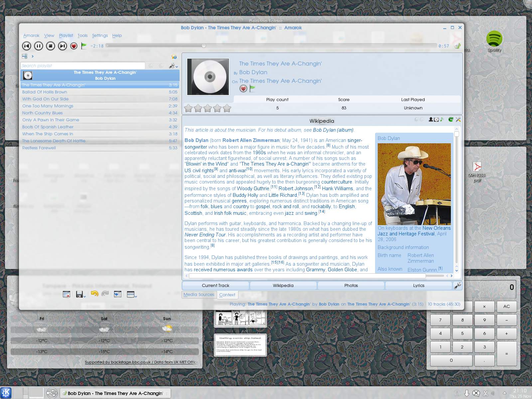
Task: Open the Media Sources tab
Action: coord(199,295)
